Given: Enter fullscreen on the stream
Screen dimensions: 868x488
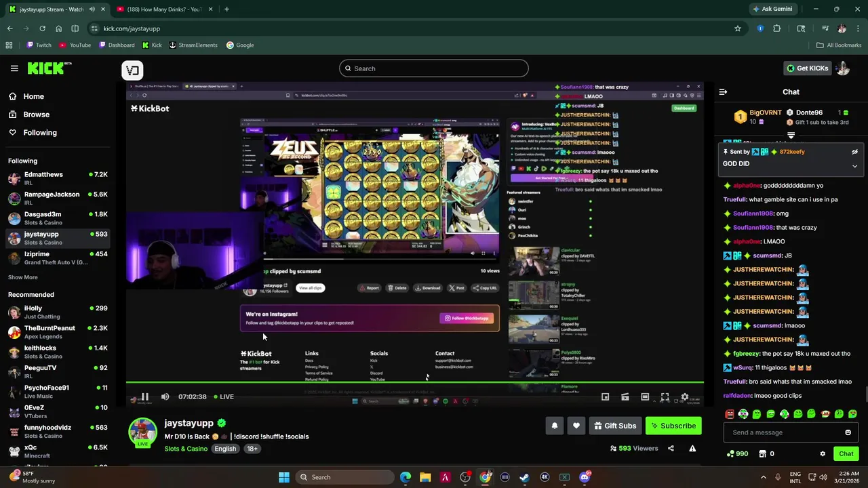Looking at the screenshot, I should point(665,397).
